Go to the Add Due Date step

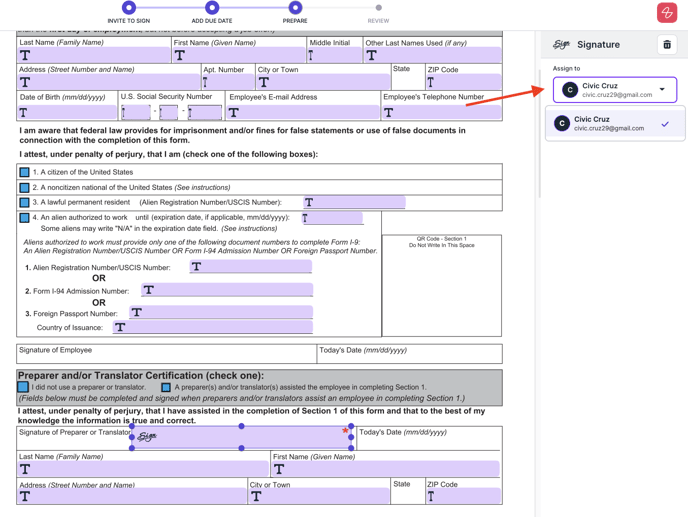212,7
